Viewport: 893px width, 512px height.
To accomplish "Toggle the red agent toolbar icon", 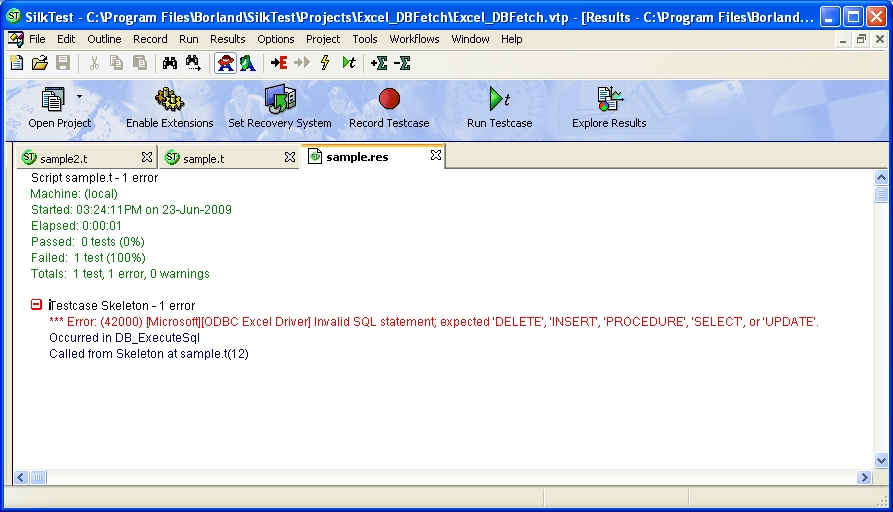I will (x=226, y=63).
